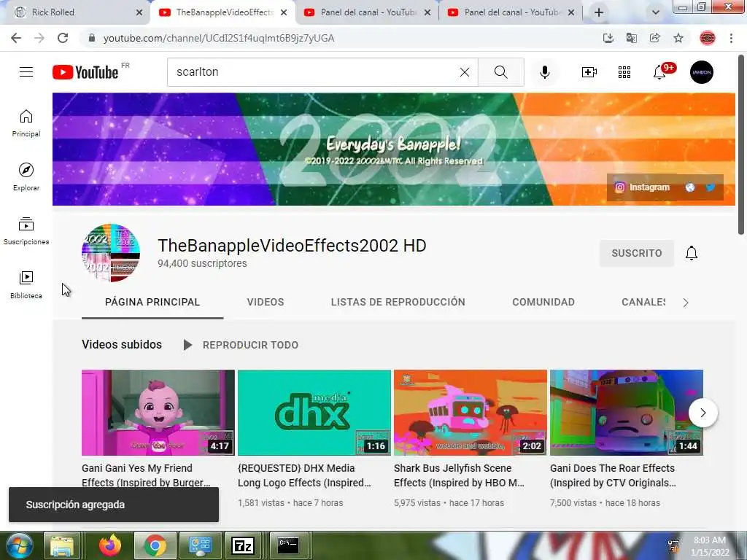
Task: Click the Videos subidos heading
Action: pyautogui.click(x=122, y=344)
